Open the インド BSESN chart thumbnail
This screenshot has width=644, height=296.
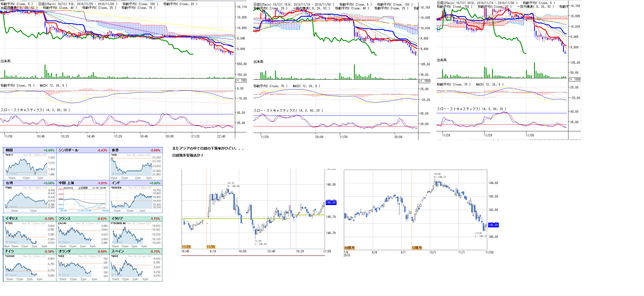[x=132, y=199]
